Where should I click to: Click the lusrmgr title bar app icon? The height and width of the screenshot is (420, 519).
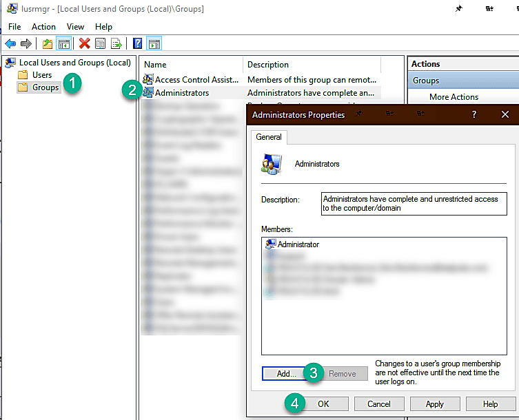tap(12, 8)
